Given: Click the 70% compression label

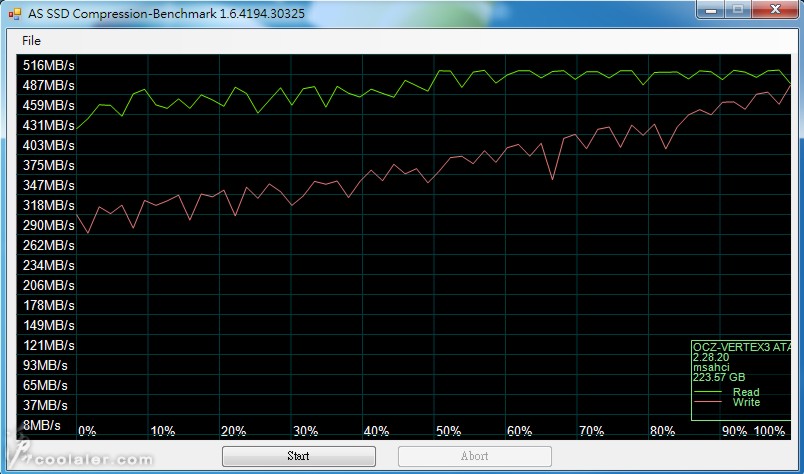Looking at the screenshot, I should (x=591, y=431).
